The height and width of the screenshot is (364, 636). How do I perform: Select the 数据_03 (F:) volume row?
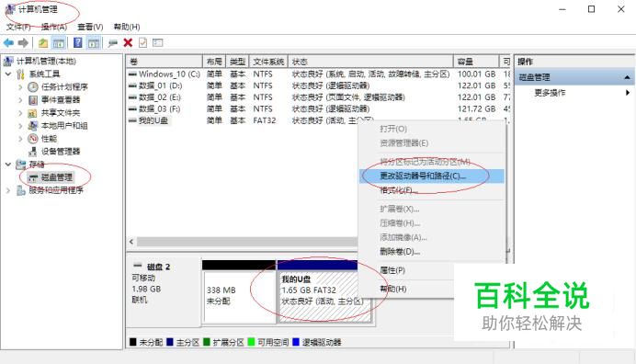318,109
